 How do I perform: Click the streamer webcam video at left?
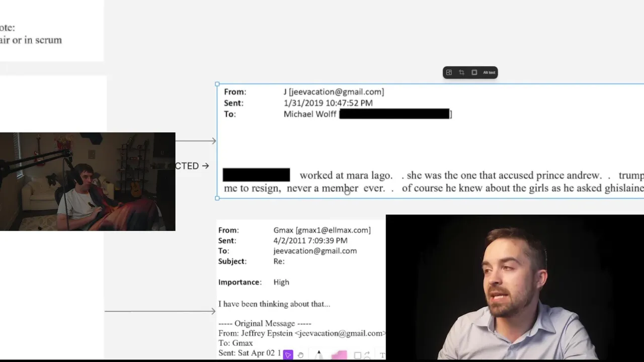point(88,182)
